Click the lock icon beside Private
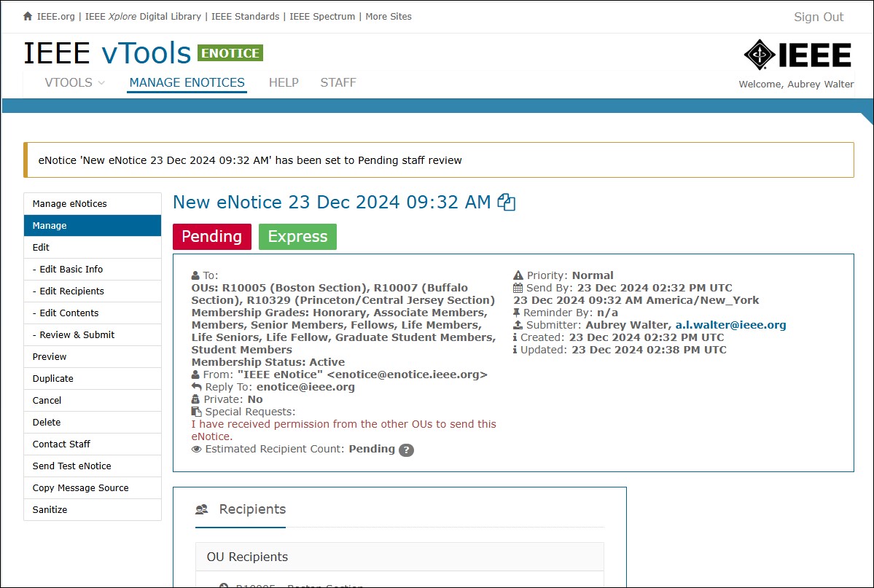This screenshot has width=874, height=588. (195, 399)
